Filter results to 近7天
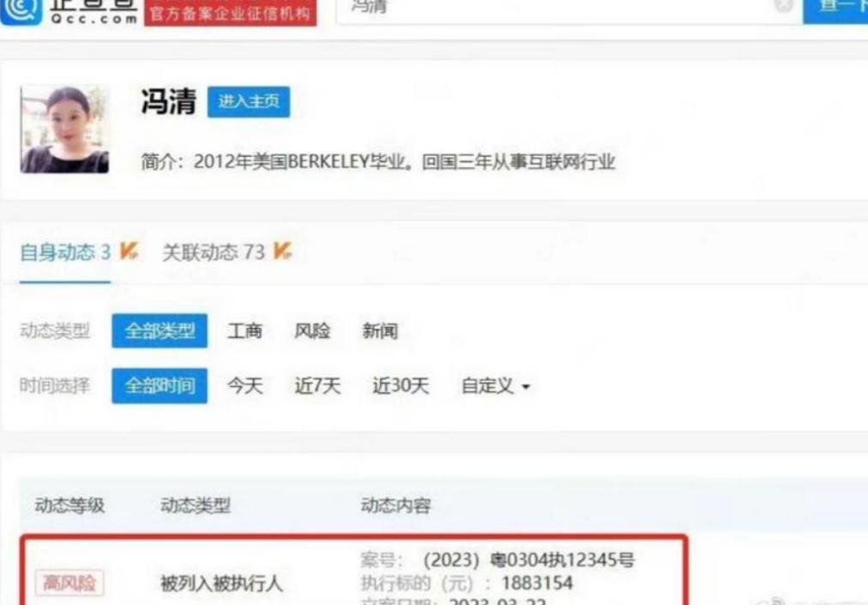Screen dimensions: 868x605 pos(317,385)
